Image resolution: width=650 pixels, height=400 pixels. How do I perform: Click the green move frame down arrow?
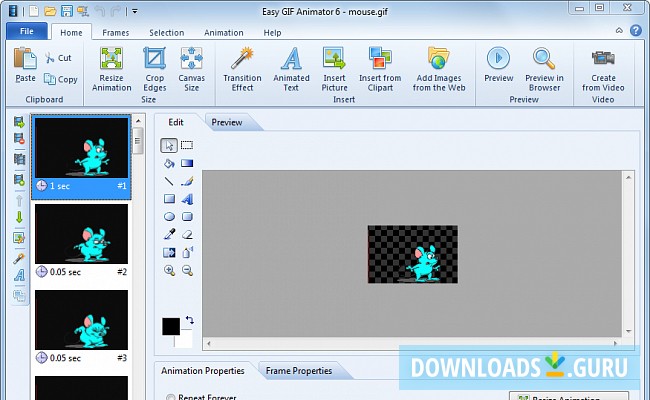click(x=19, y=217)
